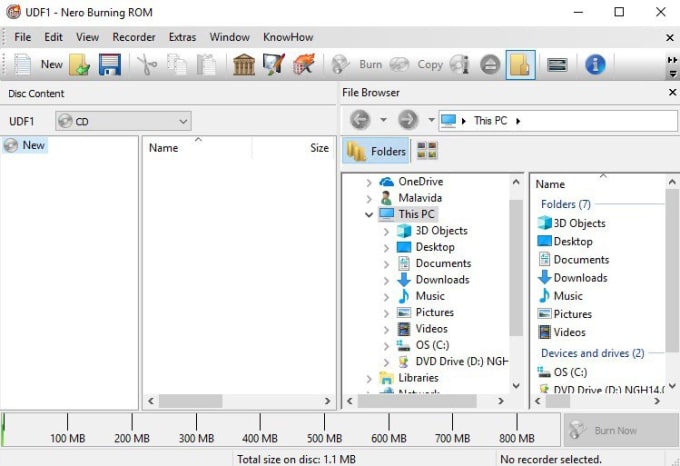Go back in File Browser

[360, 120]
